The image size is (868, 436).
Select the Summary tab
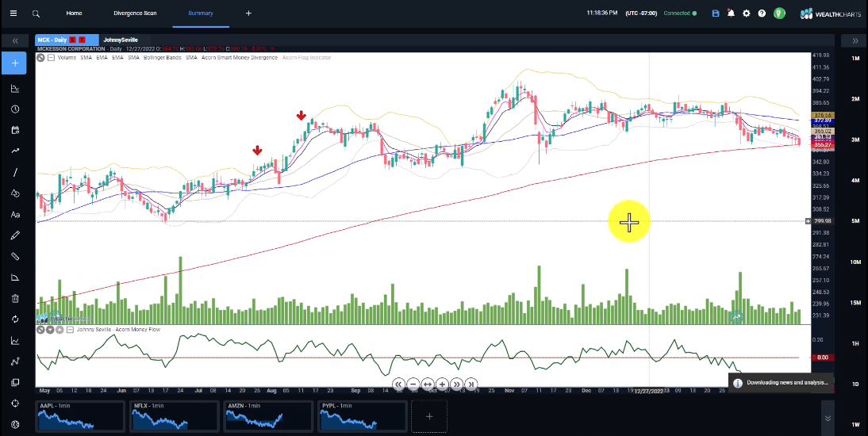[201, 13]
